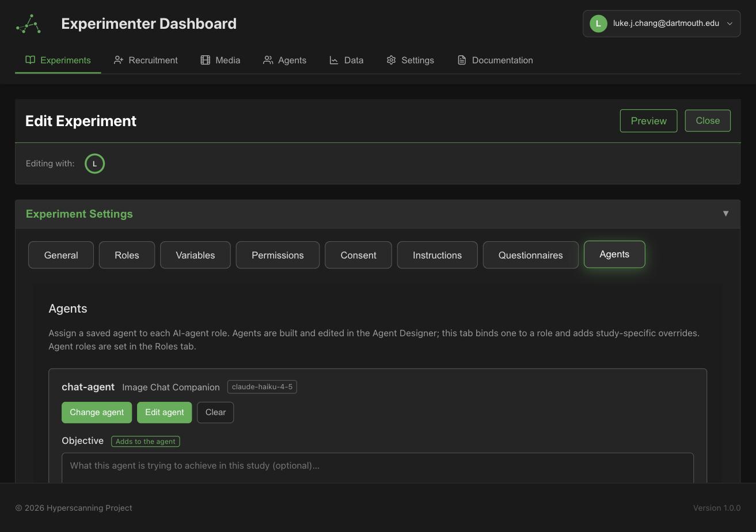This screenshot has height=532, width=756.
Task: Click the 'Objective' field label
Action: coord(83,440)
